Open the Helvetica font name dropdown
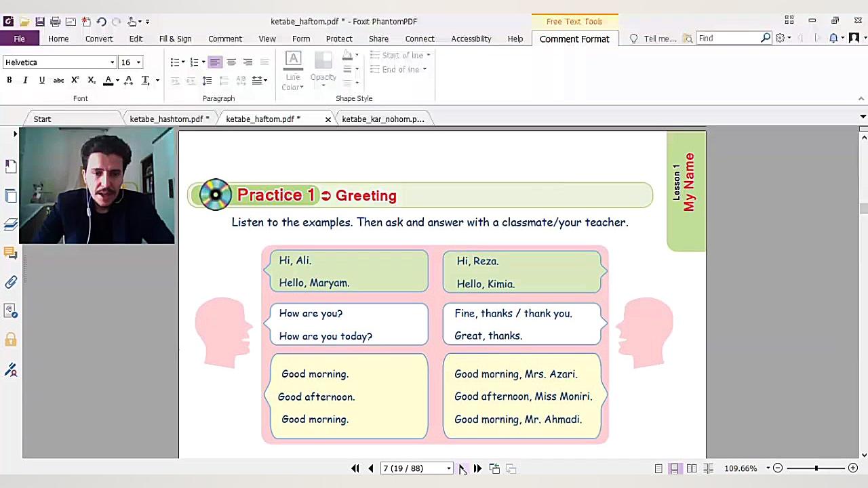 [112, 62]
